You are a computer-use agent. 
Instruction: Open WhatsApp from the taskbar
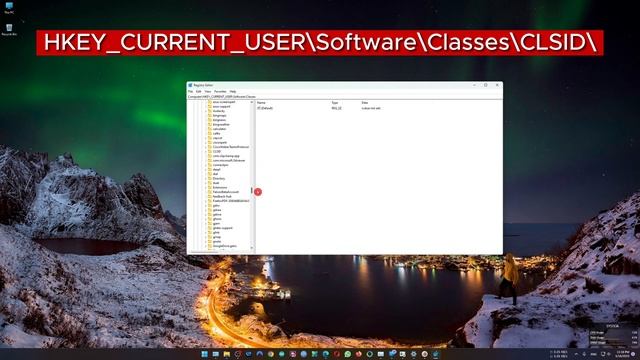(x=347, y=354)
